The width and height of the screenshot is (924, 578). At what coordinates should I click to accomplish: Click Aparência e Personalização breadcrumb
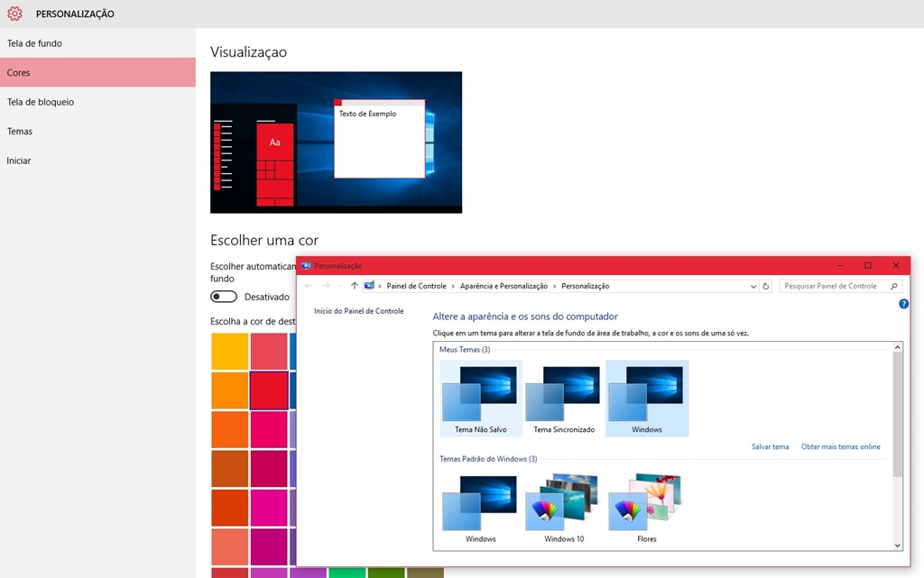tap(504, 286)
